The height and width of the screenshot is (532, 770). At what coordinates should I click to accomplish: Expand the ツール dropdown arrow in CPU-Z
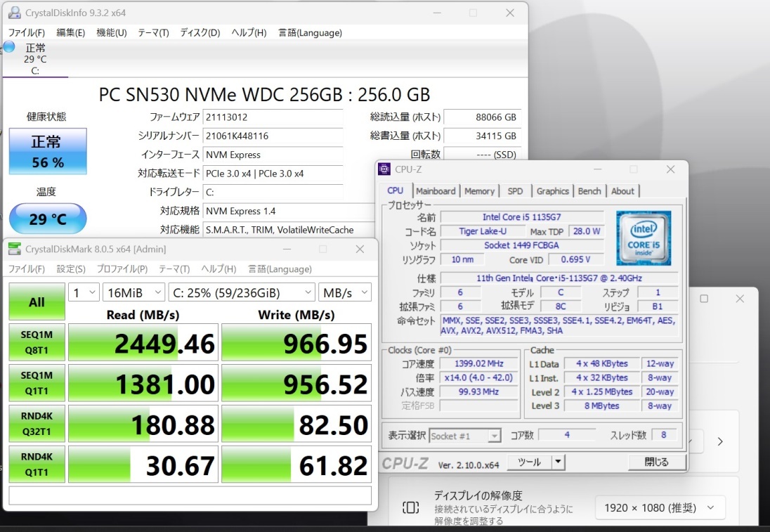click(559, 462)
